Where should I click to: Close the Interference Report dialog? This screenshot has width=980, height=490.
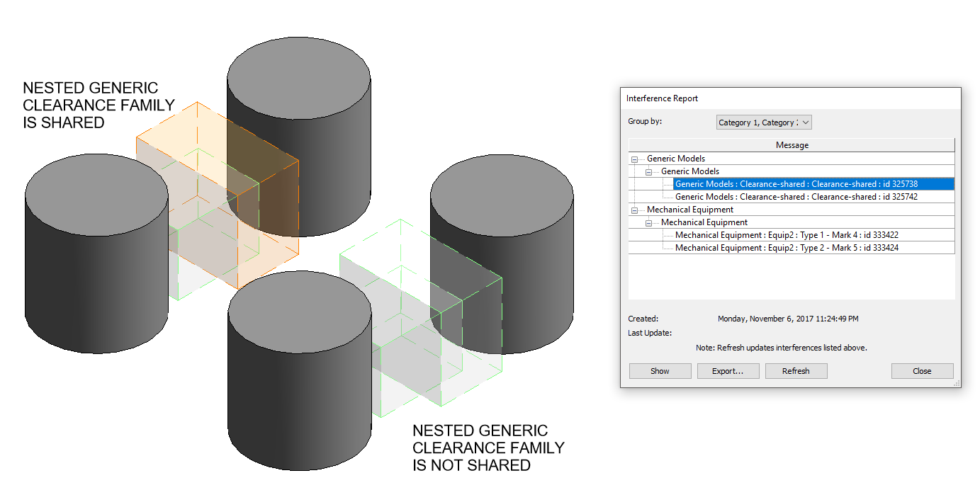(x=922, y=371)
